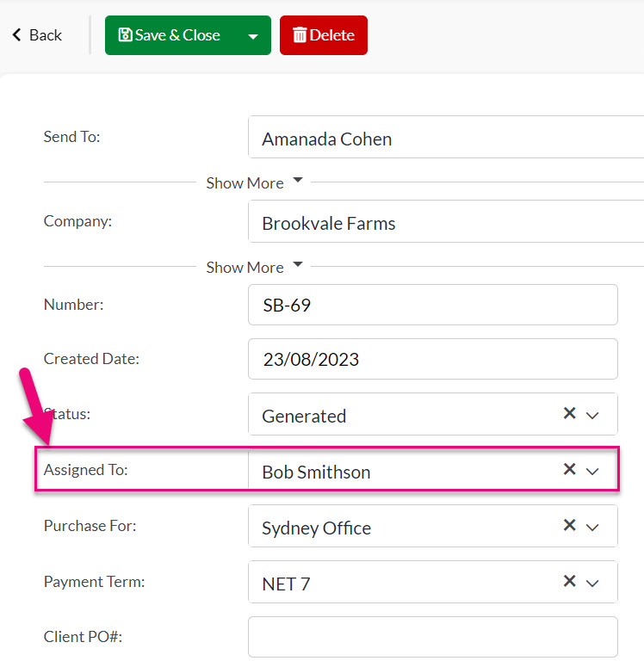This screenshot has width=644, height=661.
Task: Clear Bob Smithson from Assigned To
Action: (569, 469)
